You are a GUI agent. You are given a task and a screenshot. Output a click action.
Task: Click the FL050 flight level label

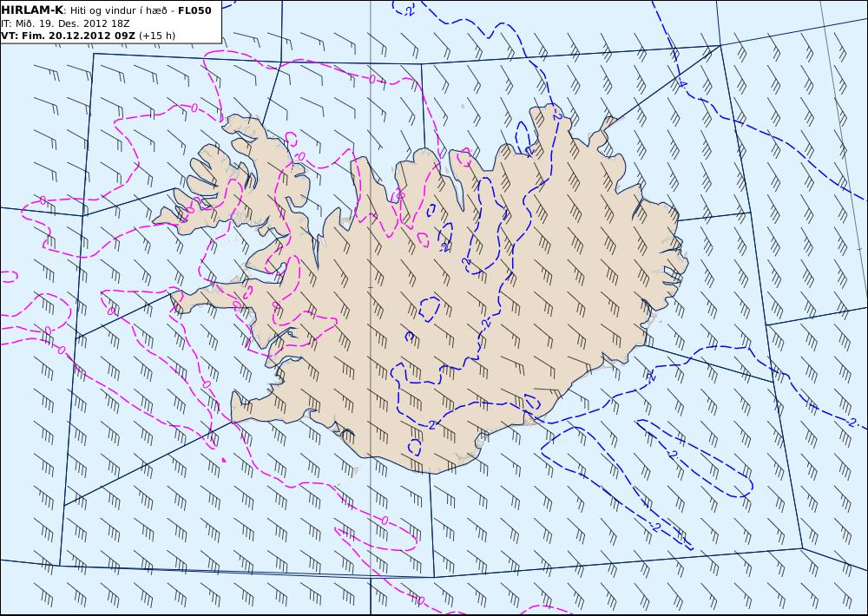coord(194,10)
